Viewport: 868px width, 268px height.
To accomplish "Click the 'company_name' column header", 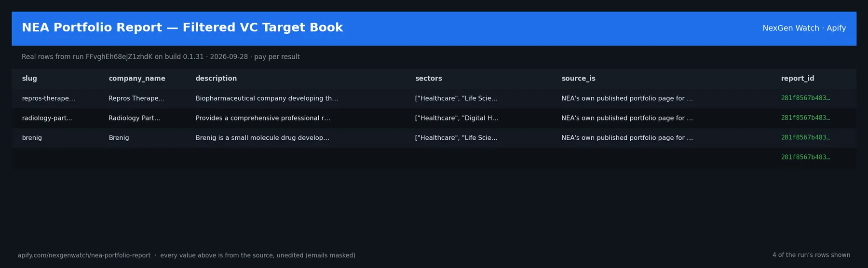I will click(x=137, y=79).
